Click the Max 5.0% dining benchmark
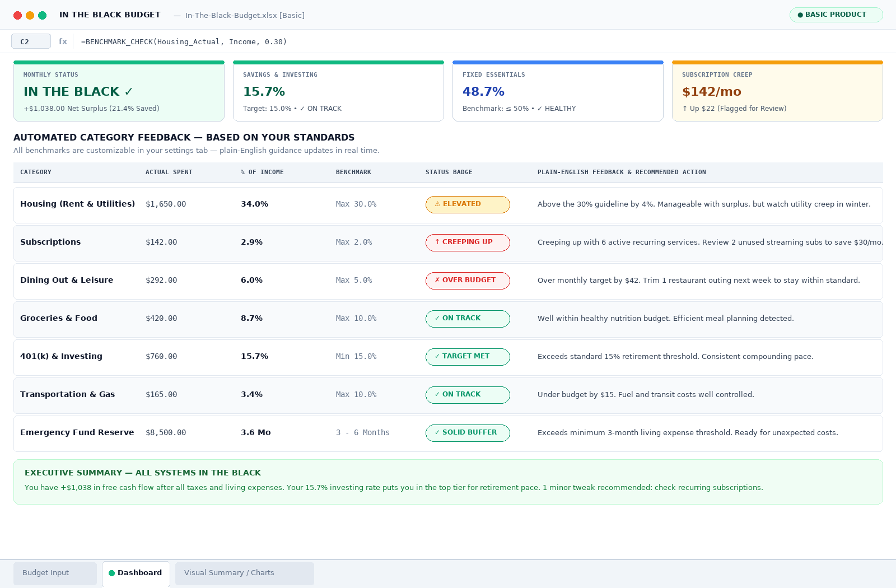The height and width of the screenshot is (588, 896). pos(354,281)
